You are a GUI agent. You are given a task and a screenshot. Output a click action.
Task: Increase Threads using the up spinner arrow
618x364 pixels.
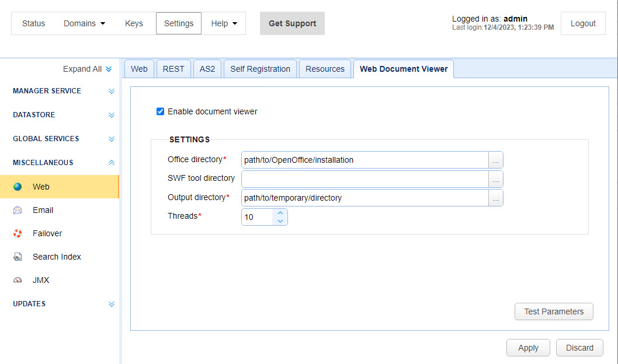click(280, 213)
